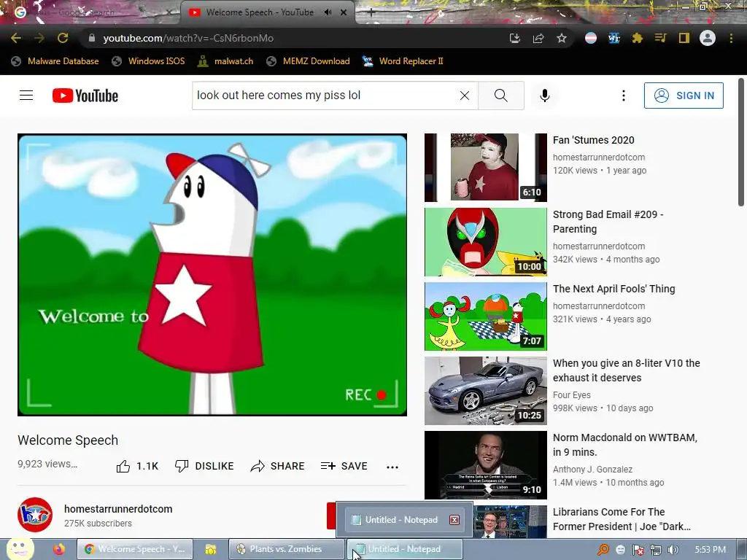The height and width of the screenshot is (560, 747).
Task: Open the volume speaker tray icon
Action: [673, 550]
